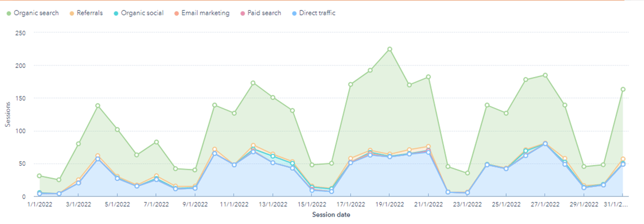Click the blue dot beside Direct traffic
This screenshot has height=224, width=644.
tap(294, 14)
